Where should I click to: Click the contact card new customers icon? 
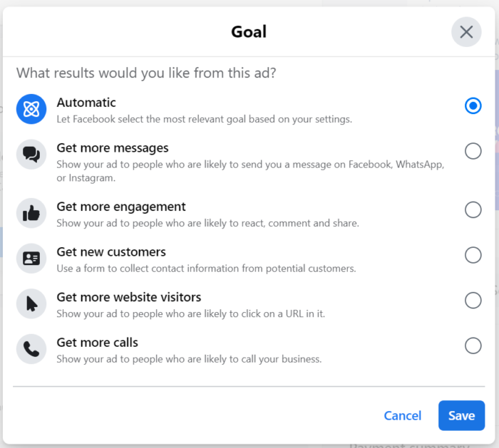pyautogui.click(x=31, y=259)
